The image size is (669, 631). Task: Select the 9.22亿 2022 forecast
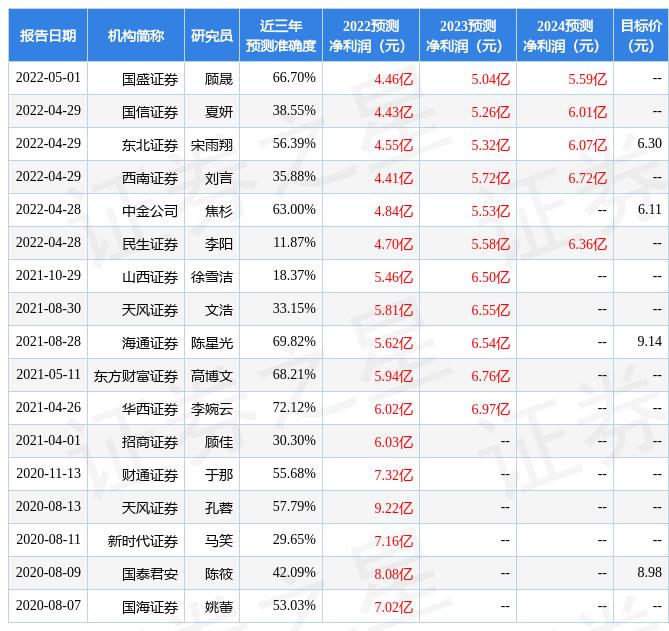(x=393, y=508)
